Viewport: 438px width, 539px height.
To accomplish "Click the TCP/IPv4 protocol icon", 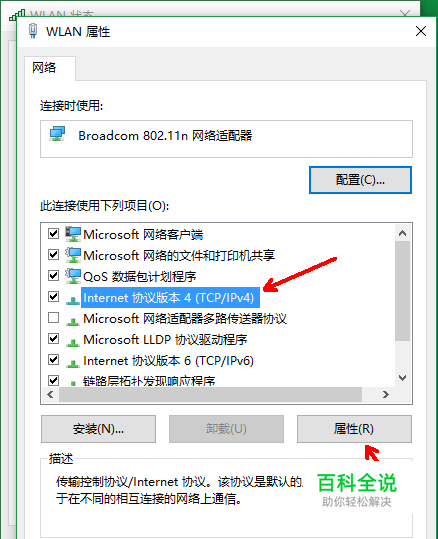I will (x=73, y=300).
